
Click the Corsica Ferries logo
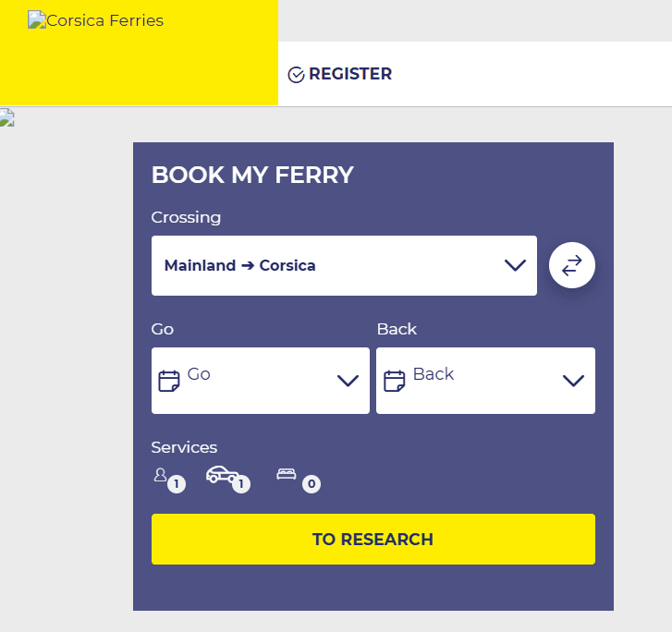(x=96, y=20)
